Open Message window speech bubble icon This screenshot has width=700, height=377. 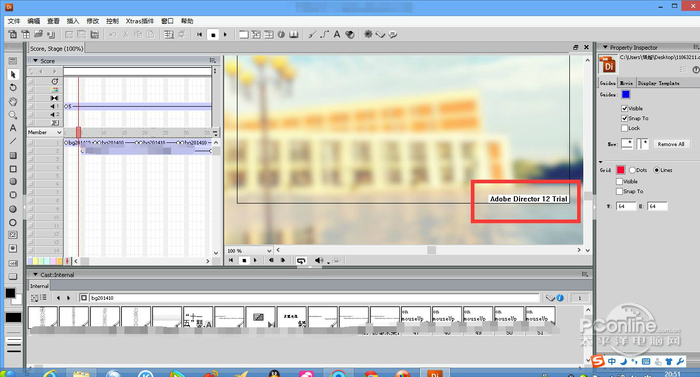393,34
